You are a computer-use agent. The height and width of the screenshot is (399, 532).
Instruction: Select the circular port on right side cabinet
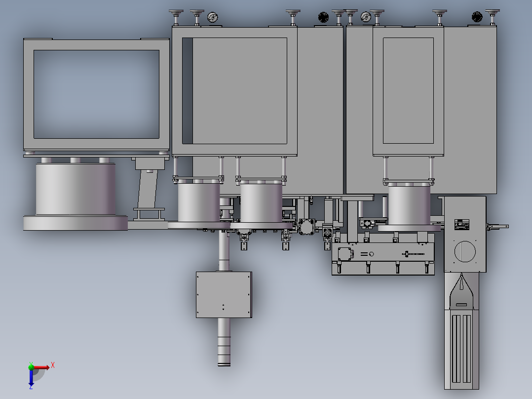(x=465, y=251)
